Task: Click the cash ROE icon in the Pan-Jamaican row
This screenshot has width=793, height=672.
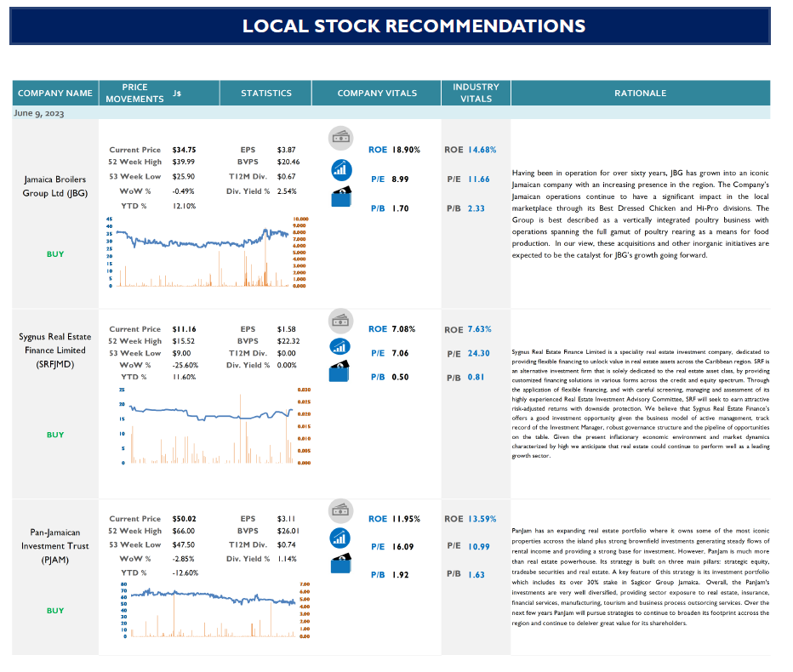Action: tap(341, 510)
